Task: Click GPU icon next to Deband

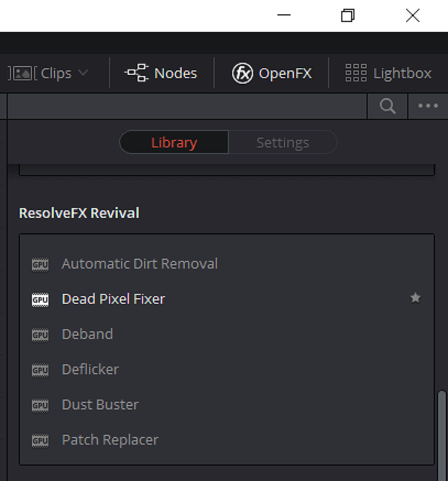Action: pyautogui.click(x=40, y=335)
